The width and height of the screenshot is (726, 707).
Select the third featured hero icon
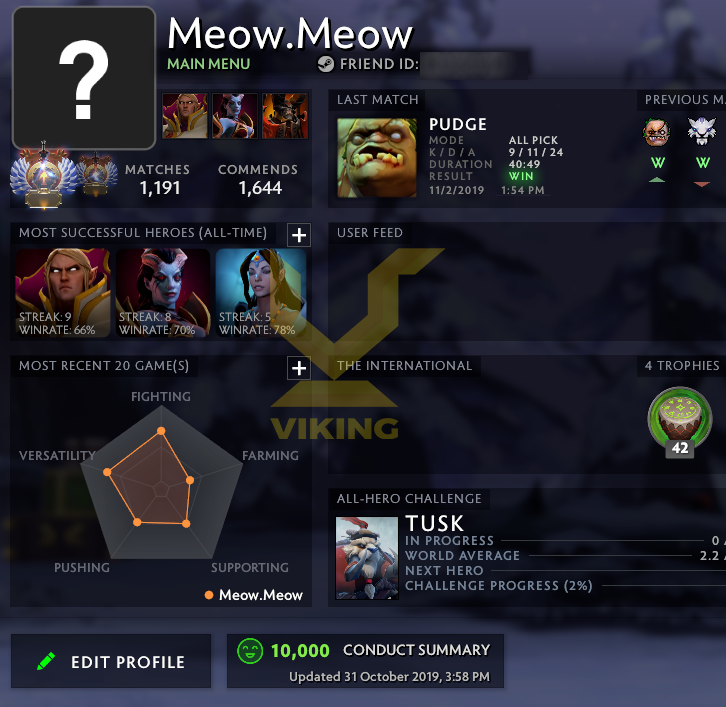[285, 116]
